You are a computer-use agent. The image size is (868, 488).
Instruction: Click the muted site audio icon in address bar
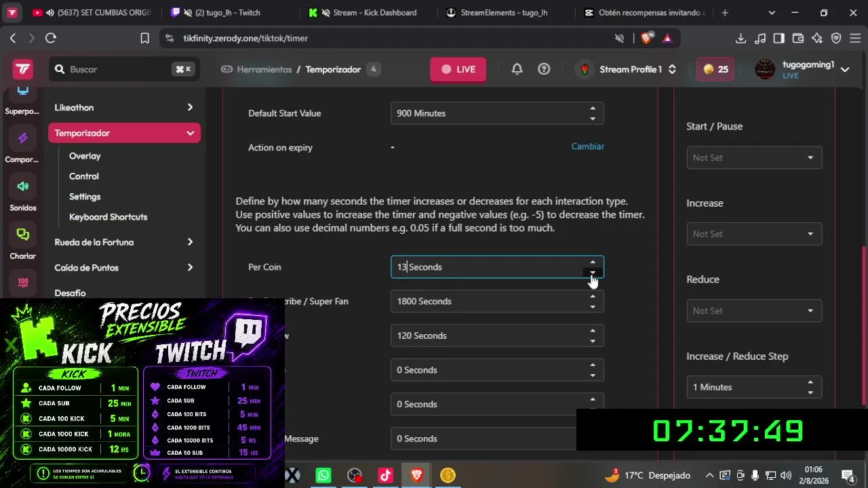click(619, 38)
